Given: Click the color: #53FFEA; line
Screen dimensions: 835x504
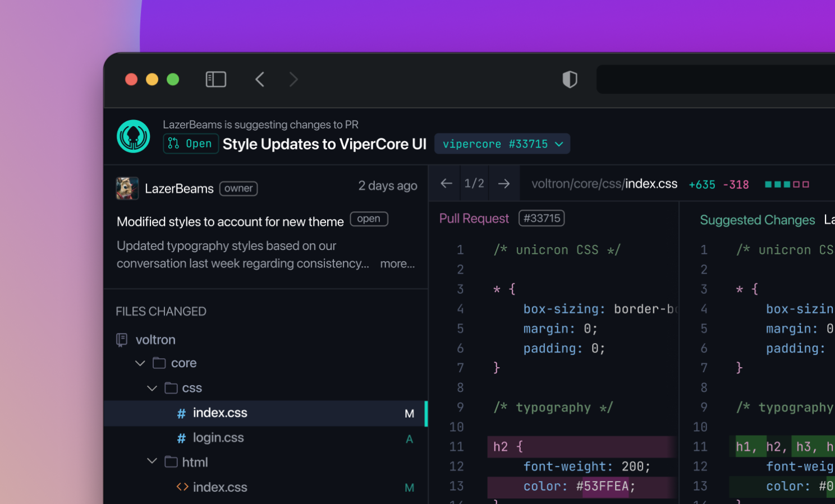Looking at the screenshot, I should 581,487.
